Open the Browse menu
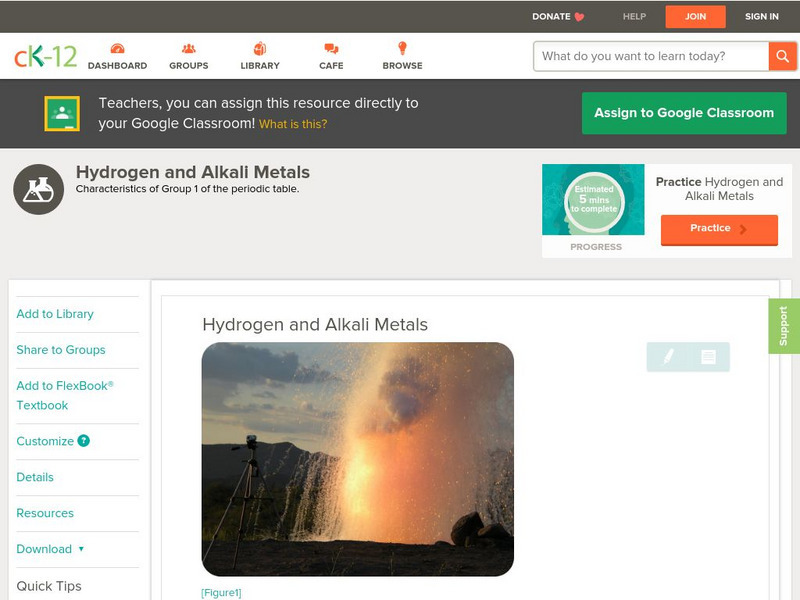 click(x=402, y=56)
